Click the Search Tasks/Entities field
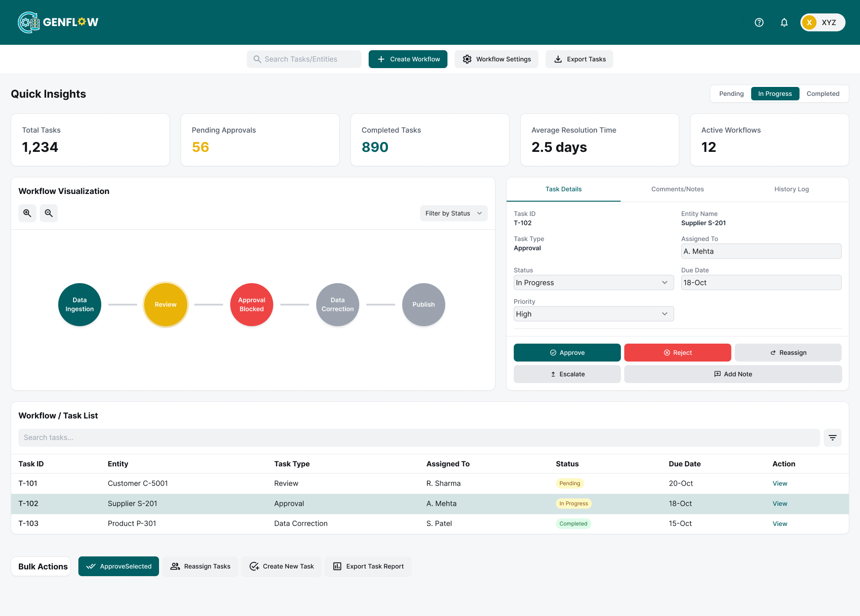 [304, 59]
